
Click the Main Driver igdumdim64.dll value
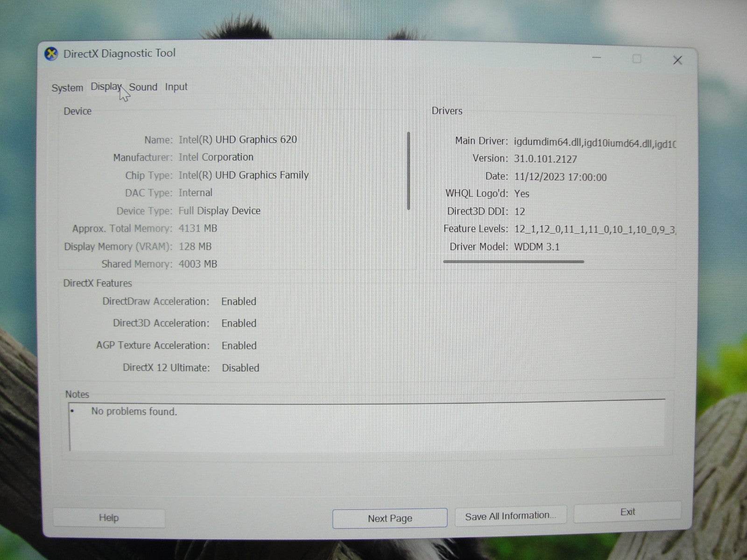593,140
